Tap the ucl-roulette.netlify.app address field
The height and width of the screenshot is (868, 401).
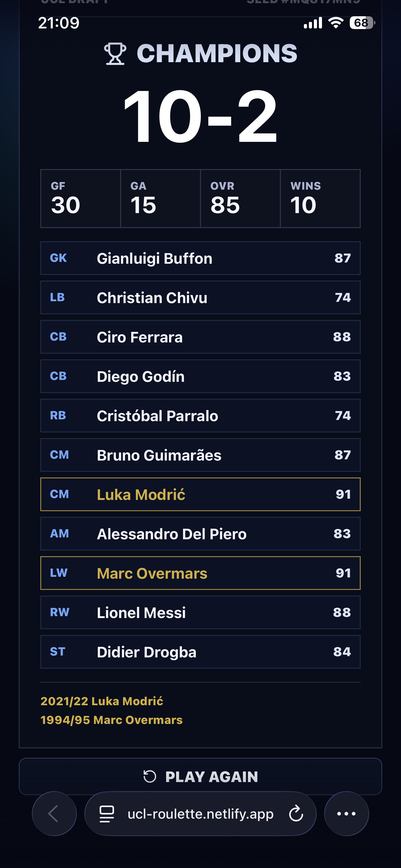click(200, 813)
